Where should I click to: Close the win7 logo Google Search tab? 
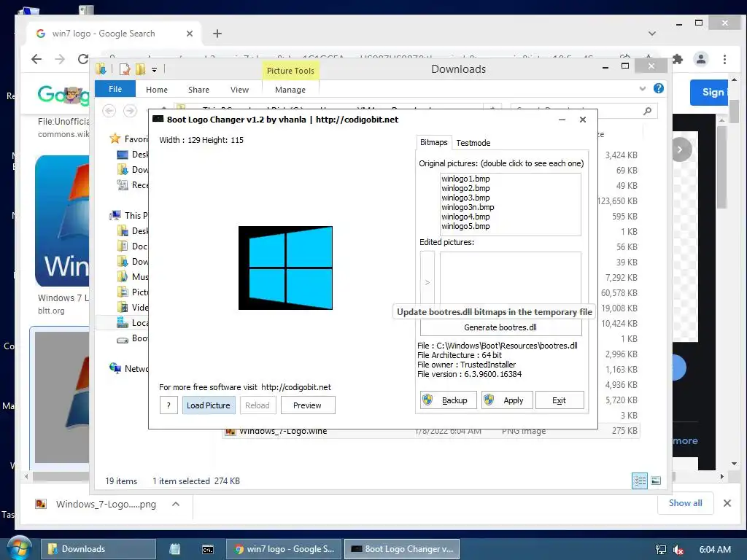190,34
